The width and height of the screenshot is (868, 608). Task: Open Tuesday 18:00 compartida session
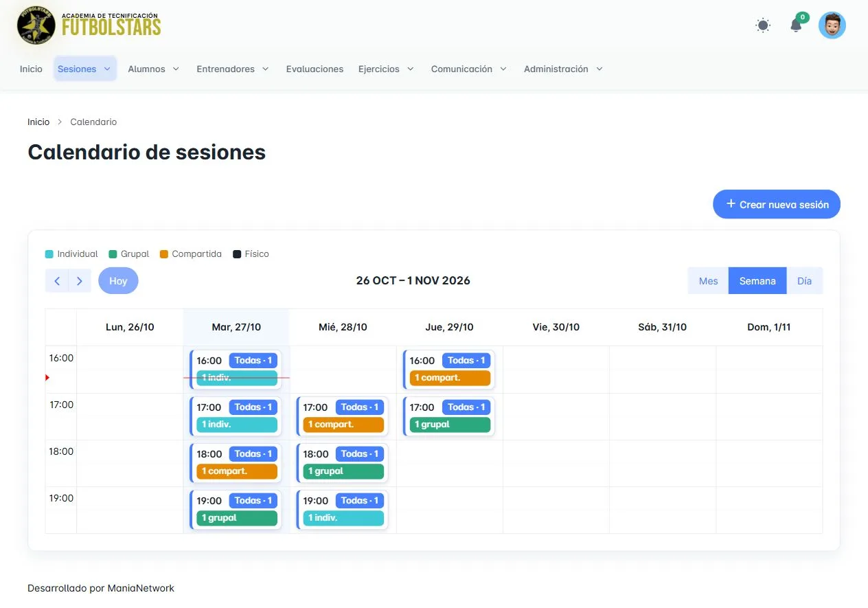[x=236, y=463]
